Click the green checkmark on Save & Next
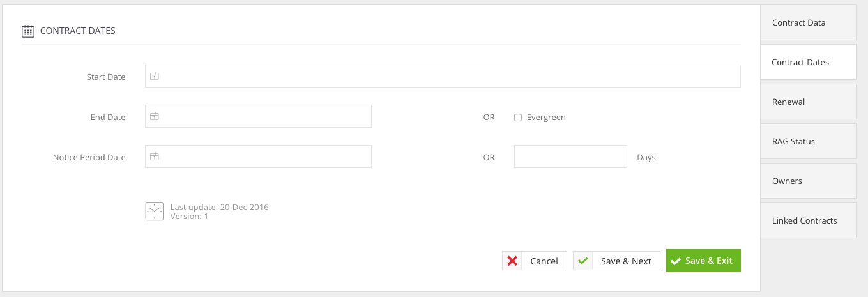 coord(582,261)
